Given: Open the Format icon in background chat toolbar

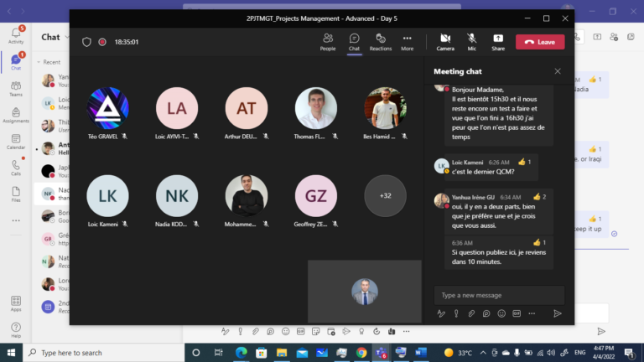Looking at the screenshot, I should [x=225, y=332].
